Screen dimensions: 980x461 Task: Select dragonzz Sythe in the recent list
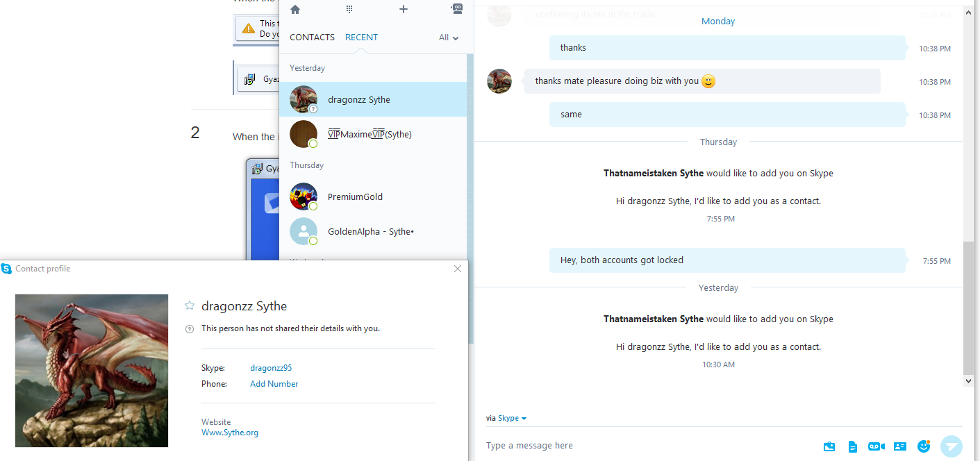pyautogui.click(x=374, y=99)
